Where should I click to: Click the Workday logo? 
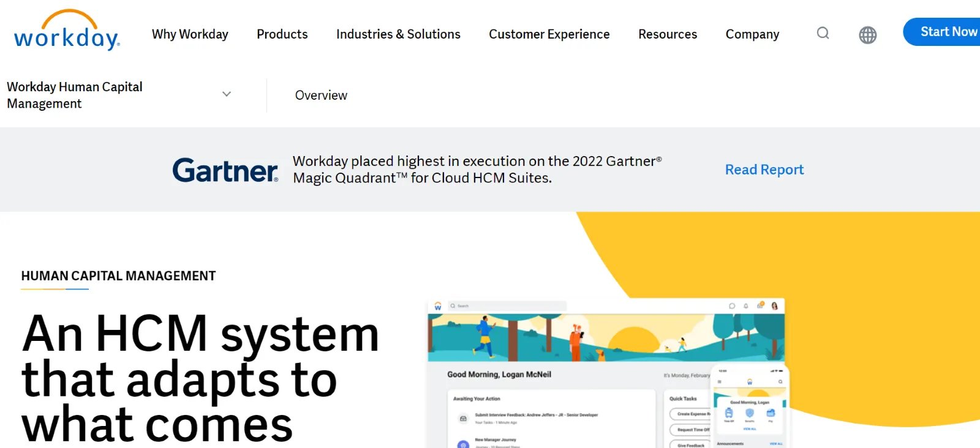(x=67, y=31)
